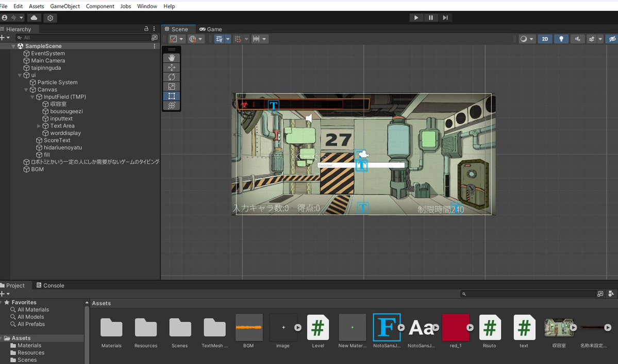
Task: Select the Move tool
Action: point(172,67)
